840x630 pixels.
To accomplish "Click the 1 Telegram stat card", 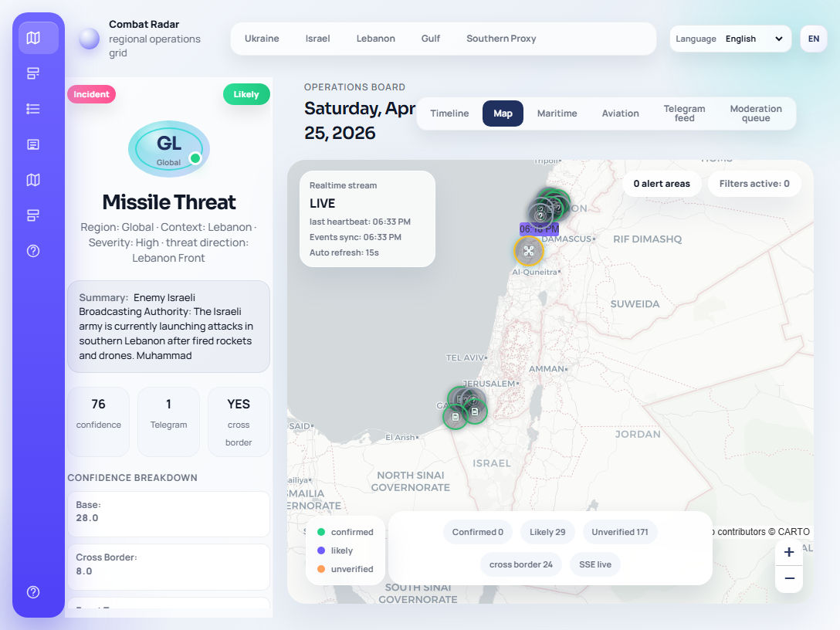I will pos(169,422).
